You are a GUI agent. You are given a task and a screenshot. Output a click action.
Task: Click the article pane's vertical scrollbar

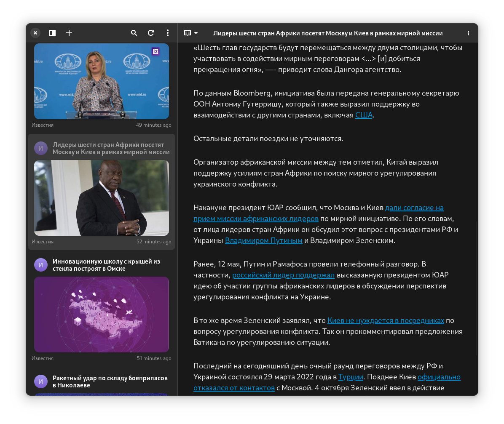pyautogui.click(x=476, y=288)
